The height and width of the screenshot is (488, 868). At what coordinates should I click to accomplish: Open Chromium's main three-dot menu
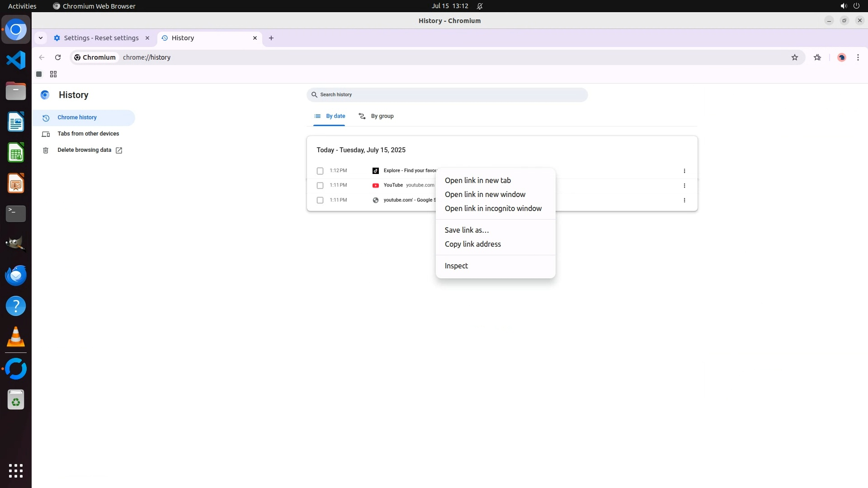[858, 57]
